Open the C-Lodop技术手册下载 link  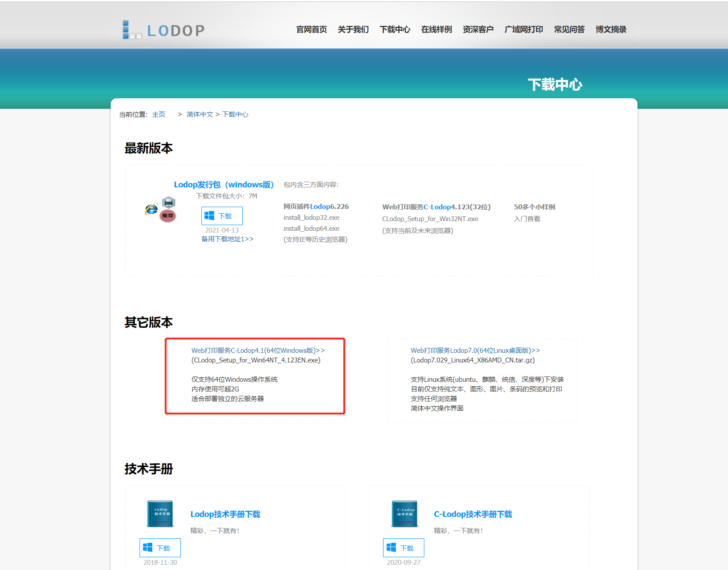pos(473,514)
